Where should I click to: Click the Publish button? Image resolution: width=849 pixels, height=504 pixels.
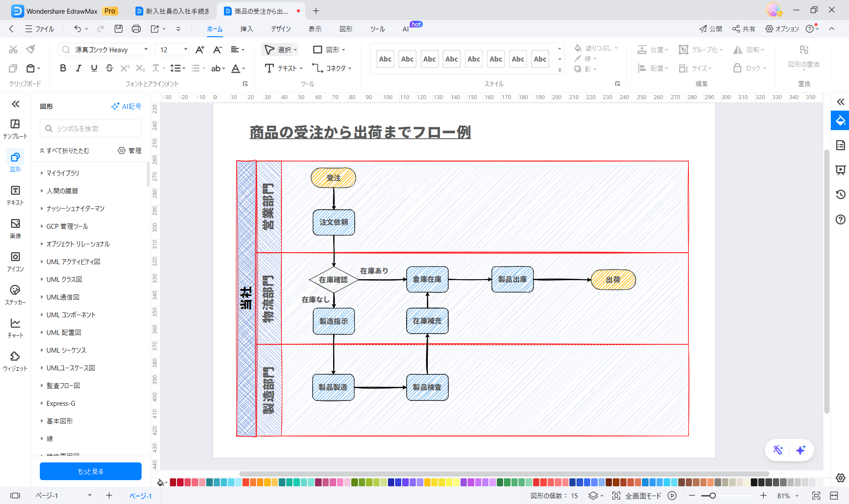tap(711, 29)
